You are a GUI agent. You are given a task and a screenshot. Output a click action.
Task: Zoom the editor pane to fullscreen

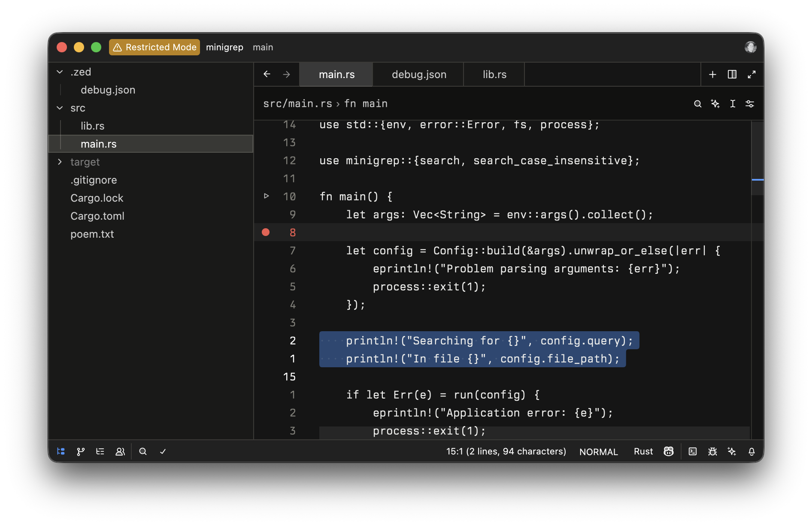pyautogui.click(x=751, y=74)
